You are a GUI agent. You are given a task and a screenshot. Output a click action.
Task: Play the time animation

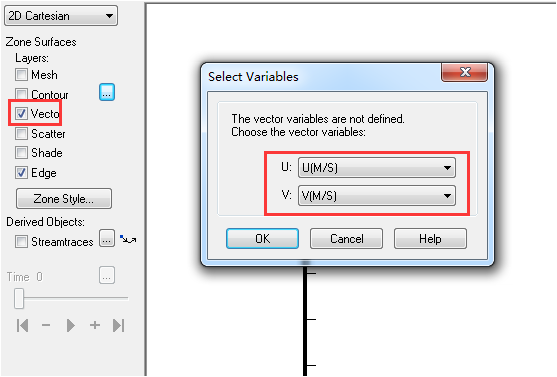tap(71, 325)
